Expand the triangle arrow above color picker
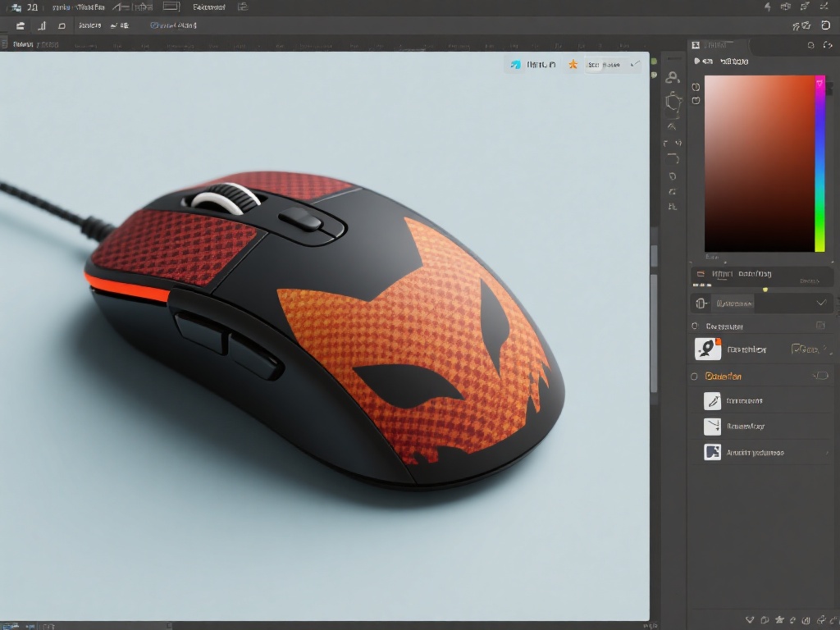The width and height of the screenshot is (840, 630). tap(697, 62)
